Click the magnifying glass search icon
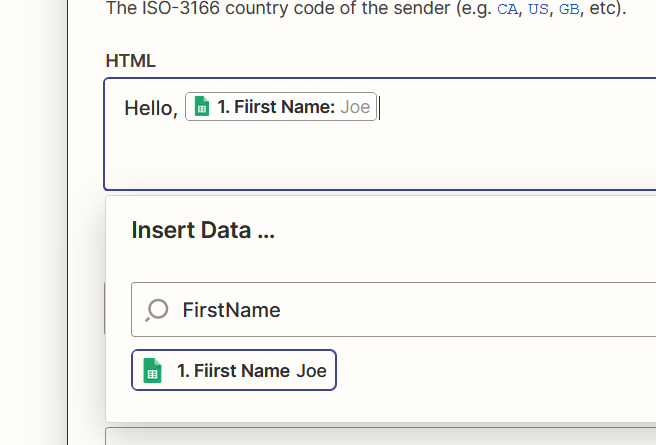 157,310
